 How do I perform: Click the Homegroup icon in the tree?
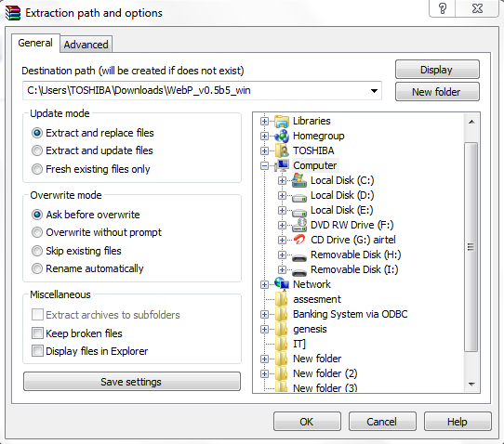(282, 137)
